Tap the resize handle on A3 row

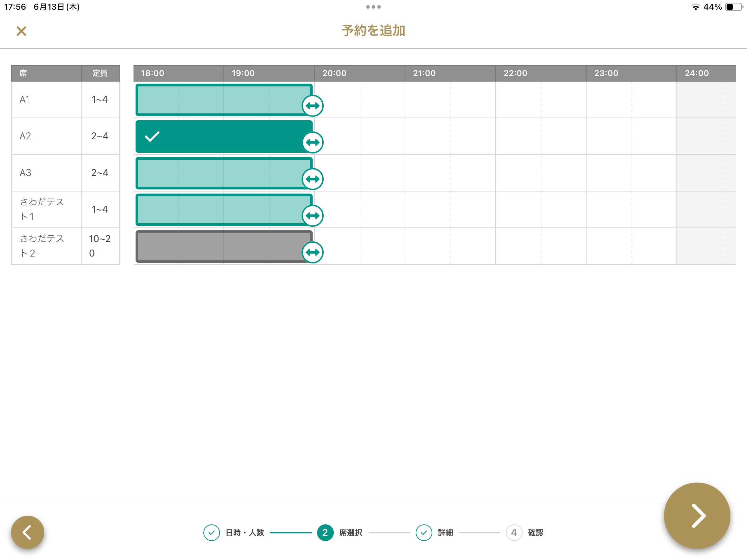(313, 179)
